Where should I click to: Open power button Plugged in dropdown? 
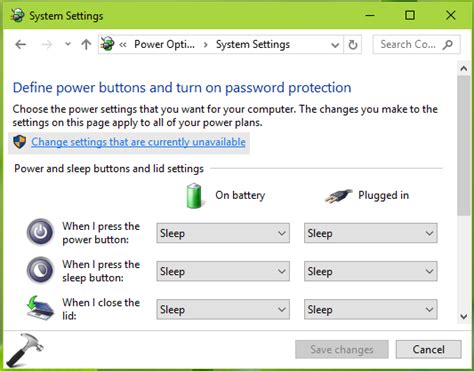pyautogui.click(x=371, y=233)
